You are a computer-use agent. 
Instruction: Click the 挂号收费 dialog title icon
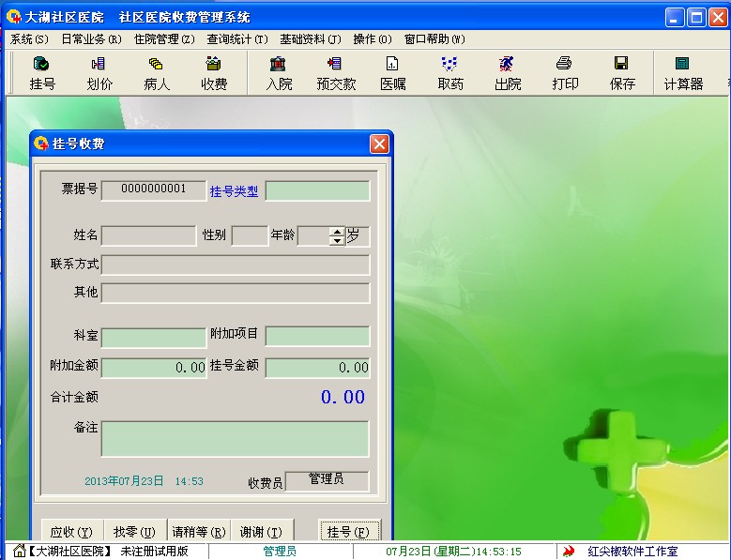tap(41, 144)
